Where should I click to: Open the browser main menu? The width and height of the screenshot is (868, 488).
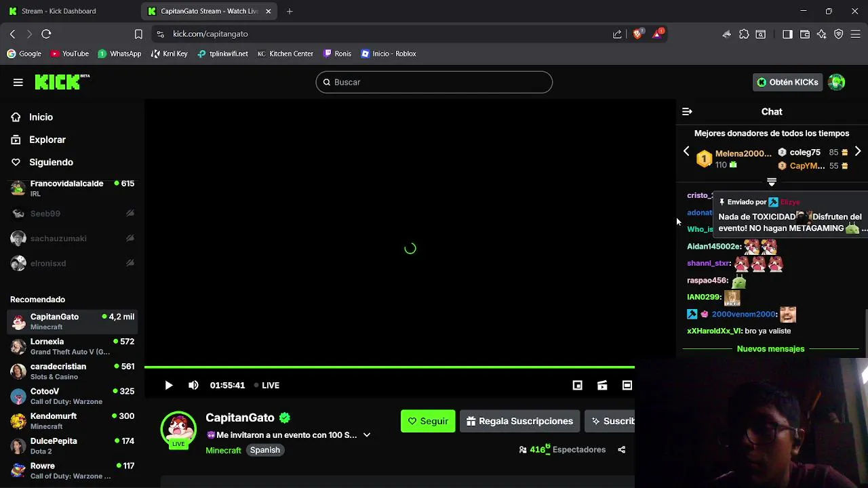pyautogui.click(x=856, y=34)
